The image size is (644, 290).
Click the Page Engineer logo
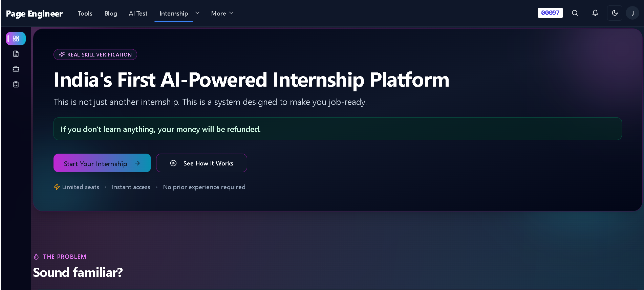pos(34,14)
